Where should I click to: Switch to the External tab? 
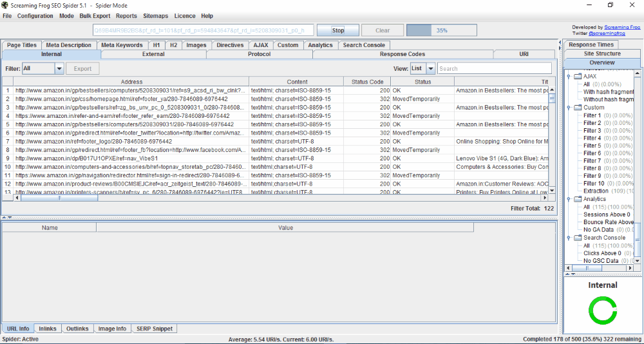tap(154, 54)
